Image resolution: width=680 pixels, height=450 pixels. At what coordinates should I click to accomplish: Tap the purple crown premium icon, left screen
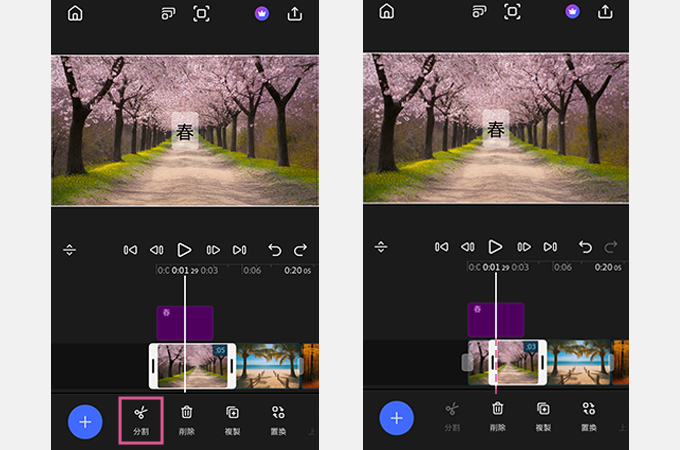tap(262, 13)
